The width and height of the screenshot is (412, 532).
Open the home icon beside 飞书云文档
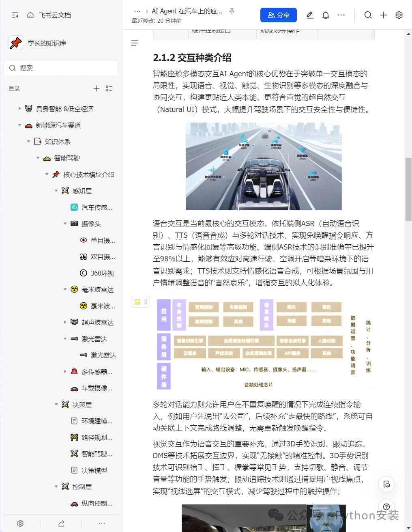point(30,15)
